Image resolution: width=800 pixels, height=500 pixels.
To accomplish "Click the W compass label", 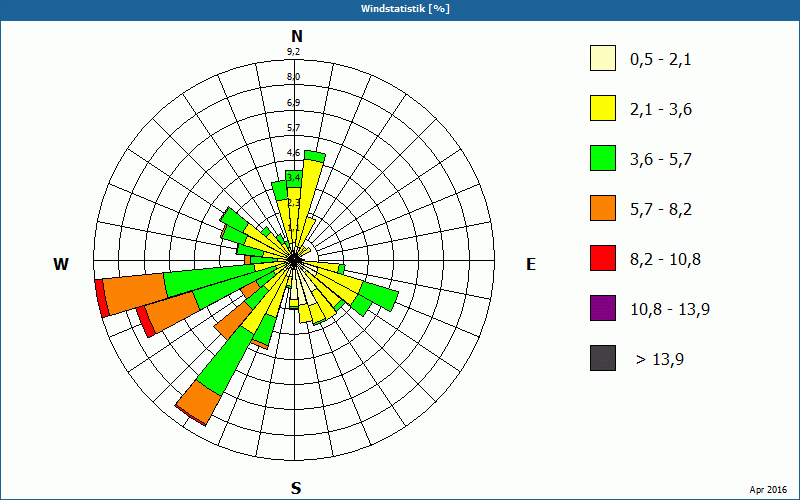I will point(61,264).
